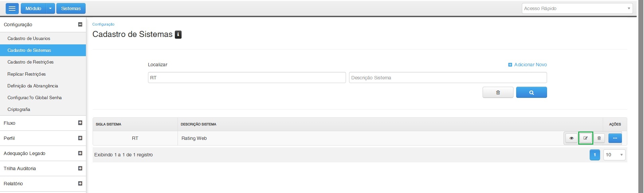Open the Acesso Rápido combo box
Screen dimensions: 644x193
577,8
